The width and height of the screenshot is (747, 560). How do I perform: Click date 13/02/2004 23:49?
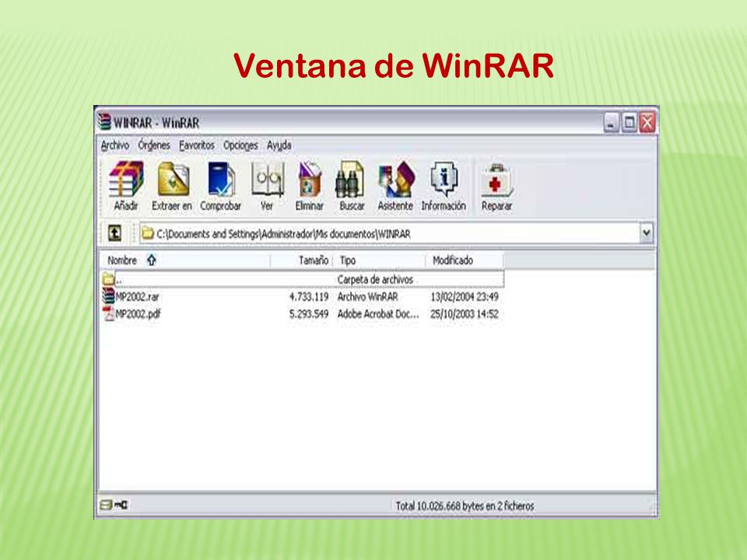click(x=465, y=296)
